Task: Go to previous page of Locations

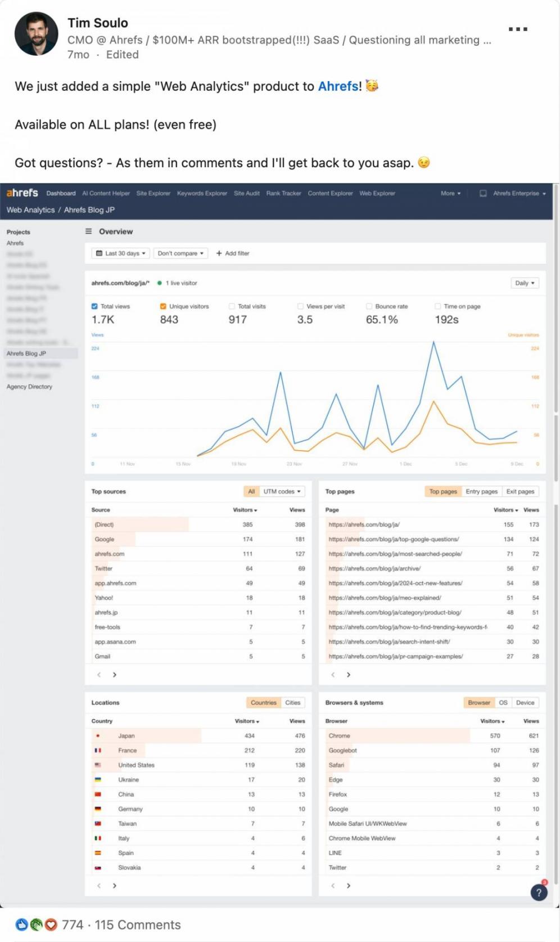Action: coord(99,886)
